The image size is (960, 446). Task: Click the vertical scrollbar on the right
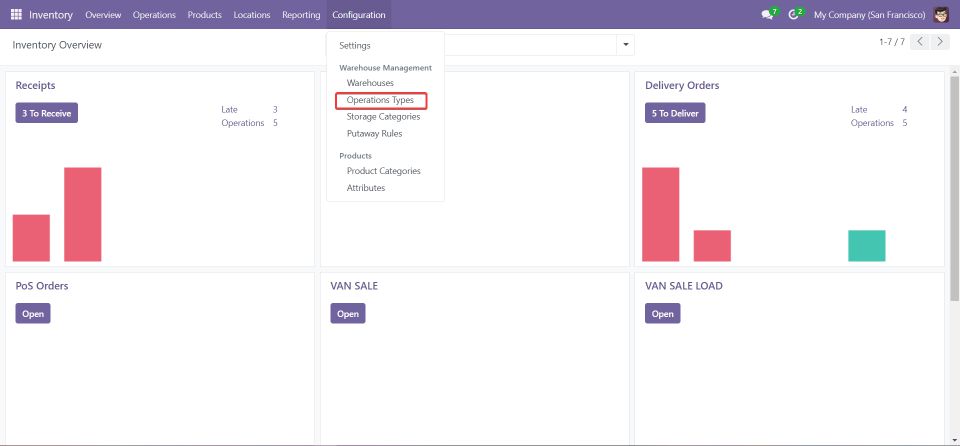click(x=953, y=200)
